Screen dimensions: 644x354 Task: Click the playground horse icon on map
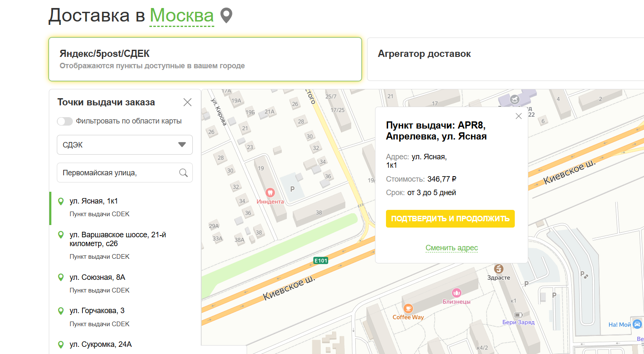[x=514, y=99]
